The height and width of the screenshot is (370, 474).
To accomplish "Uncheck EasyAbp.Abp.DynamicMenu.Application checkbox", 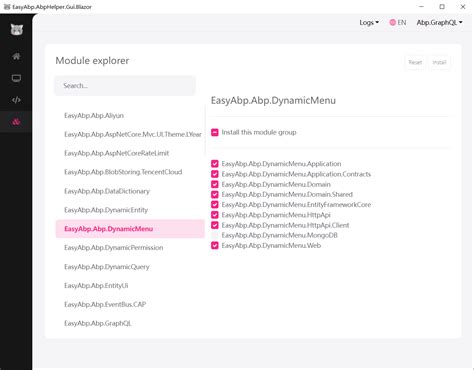I will click(215, 164).
